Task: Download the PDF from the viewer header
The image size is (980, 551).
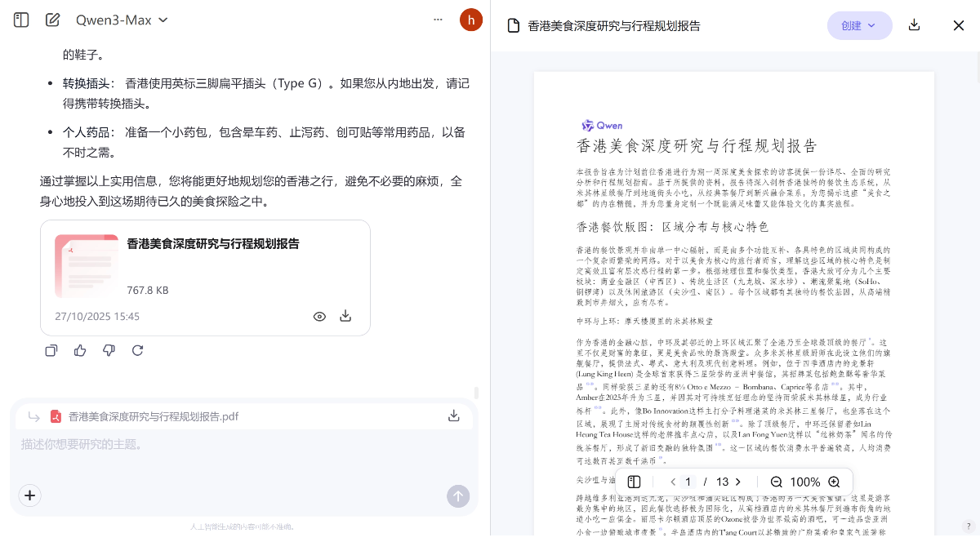Action: click(x=914, y=25)
